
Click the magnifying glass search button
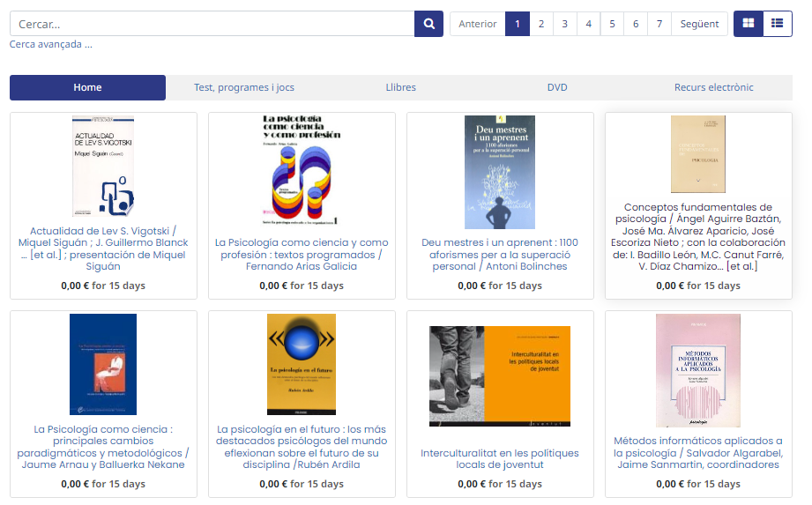coord(428,24)
